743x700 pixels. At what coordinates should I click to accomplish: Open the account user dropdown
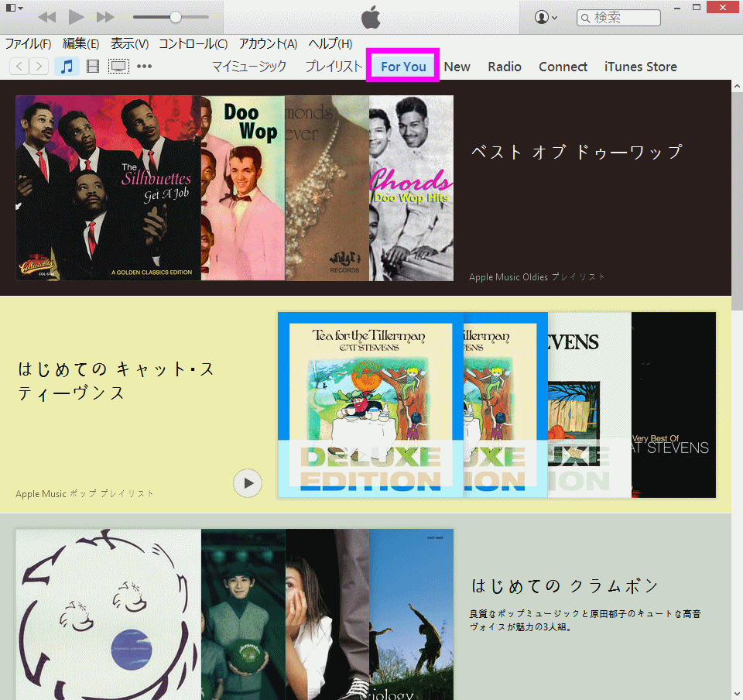point(546,17)
